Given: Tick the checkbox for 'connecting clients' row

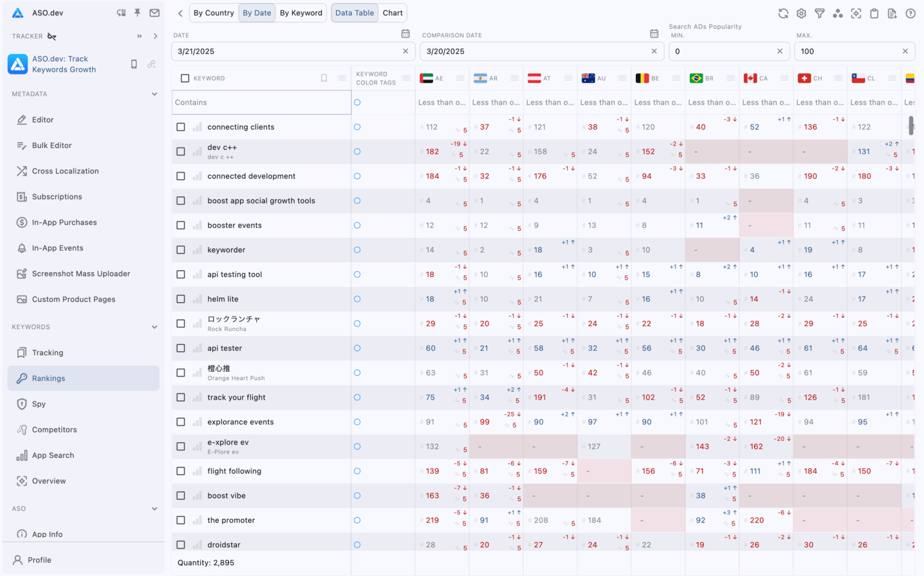Looking at the screenshot, I should (x=181, y=127).
